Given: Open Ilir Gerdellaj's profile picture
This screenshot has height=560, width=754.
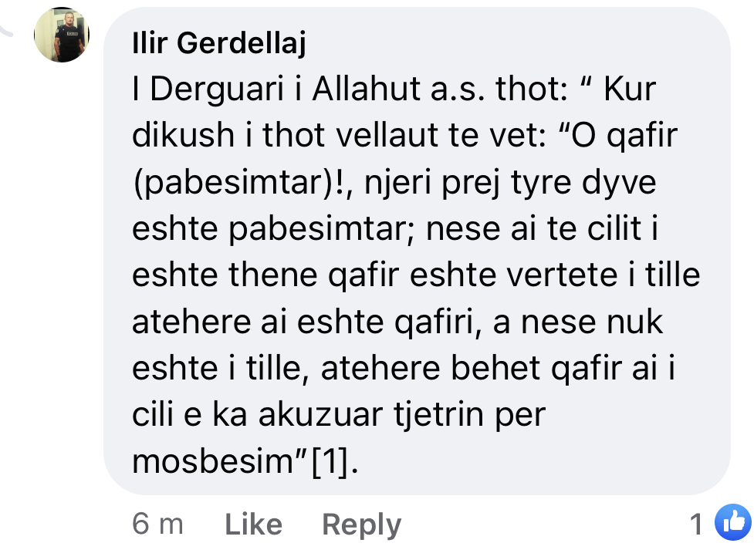Looking at the screenshot, I should point(62,35).
